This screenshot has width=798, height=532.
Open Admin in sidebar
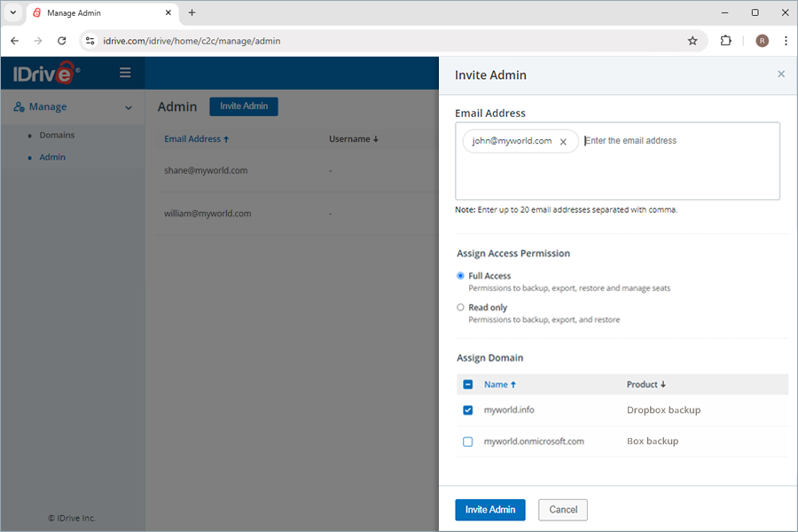[x=52, y=157]
